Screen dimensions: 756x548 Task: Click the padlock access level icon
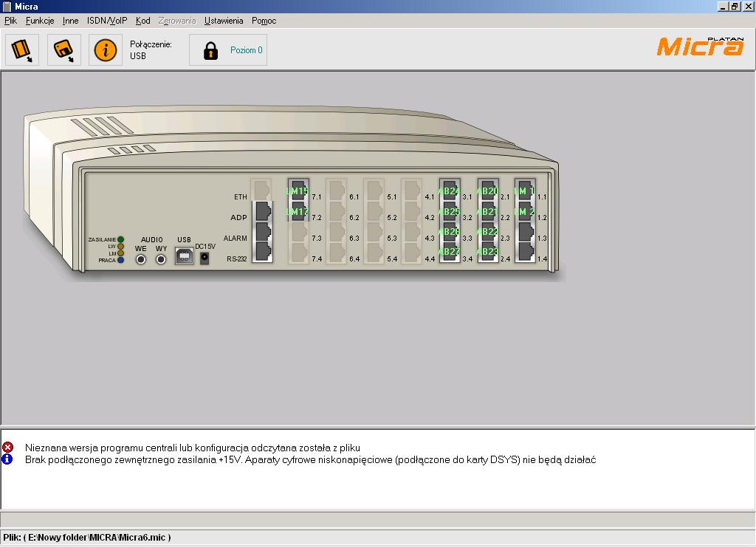pyautogui.click(x=210, y=50)
